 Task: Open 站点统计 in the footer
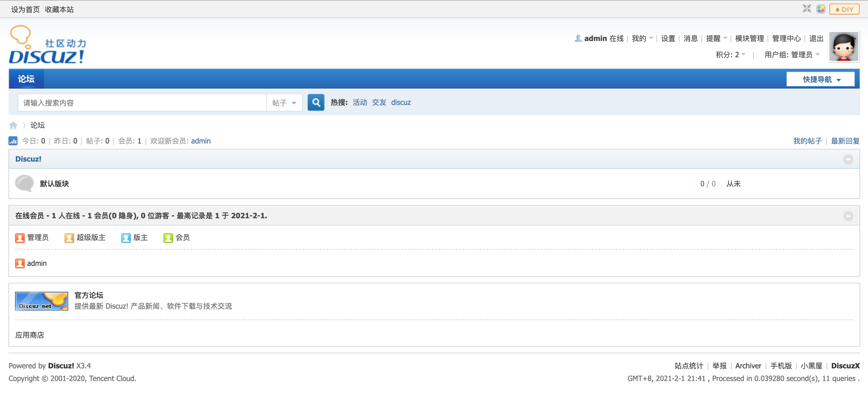689,366
